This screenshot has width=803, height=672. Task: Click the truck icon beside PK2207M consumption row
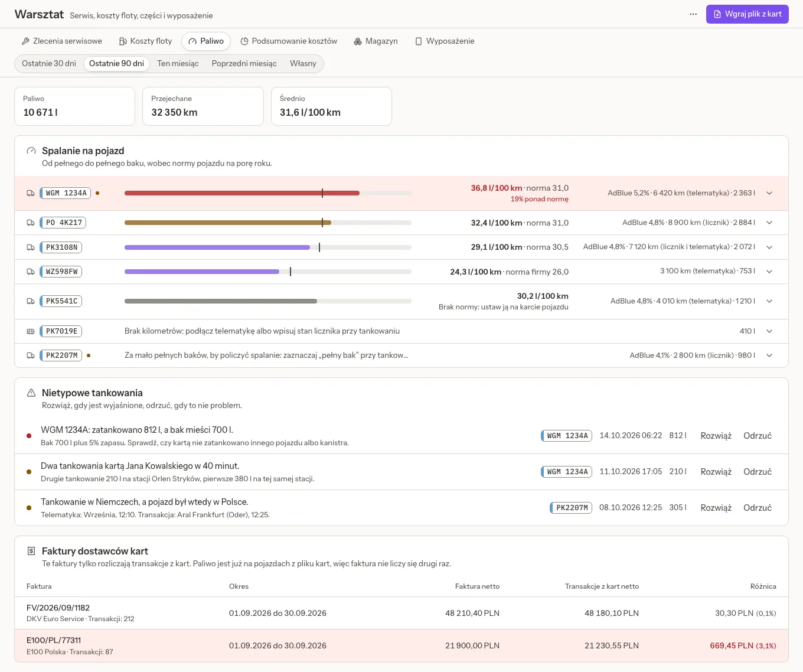(31, 355)
